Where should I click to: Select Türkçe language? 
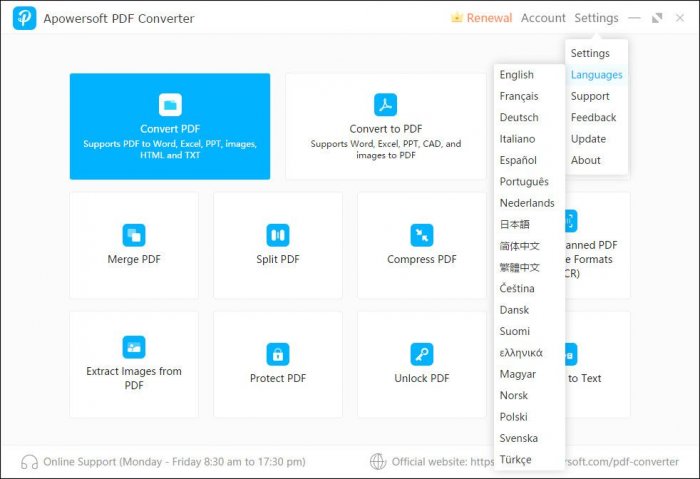tap(529, 459)
